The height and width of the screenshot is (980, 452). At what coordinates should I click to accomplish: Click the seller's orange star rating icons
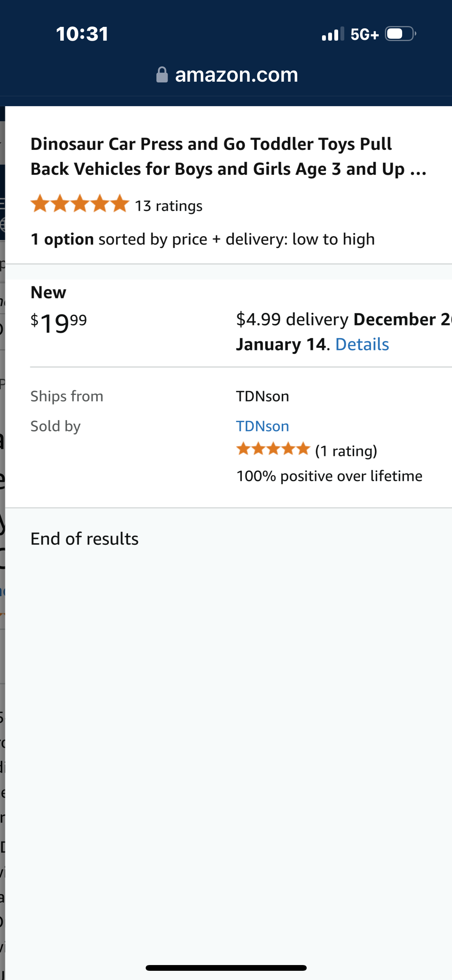coord(273,449)
